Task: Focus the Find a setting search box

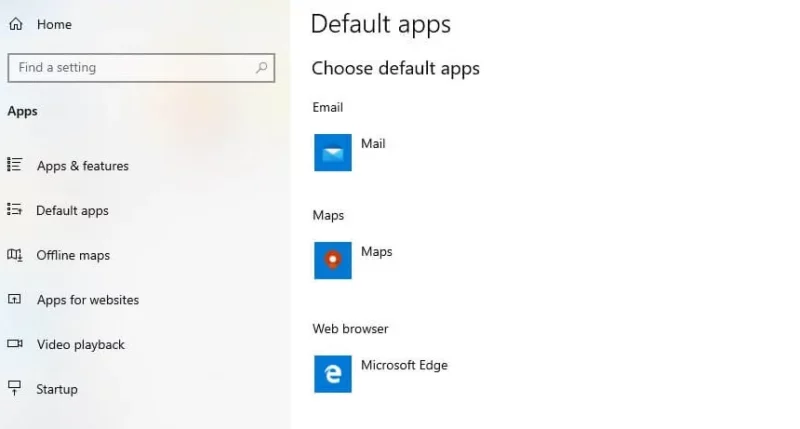Action: click(x=141, y=68)
